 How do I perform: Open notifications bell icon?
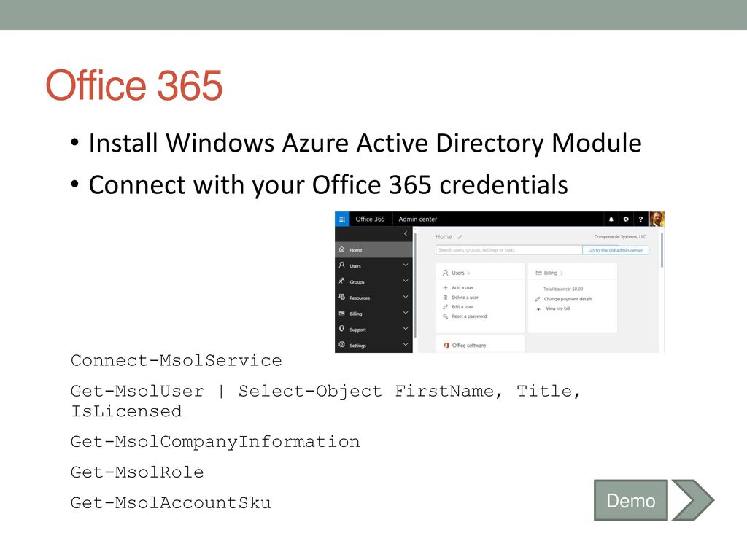click(611, 219)
